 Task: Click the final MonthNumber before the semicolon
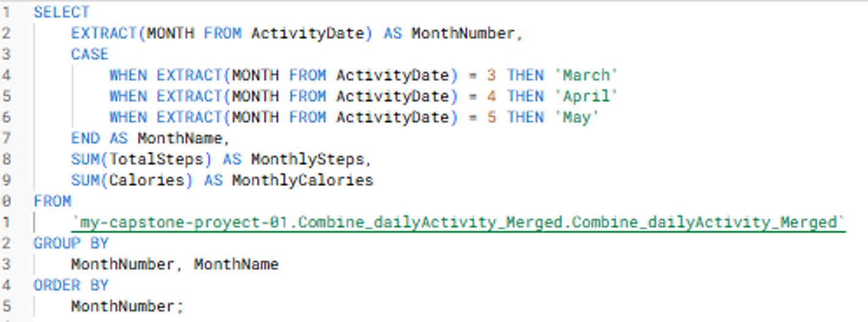tap(122, 306)
